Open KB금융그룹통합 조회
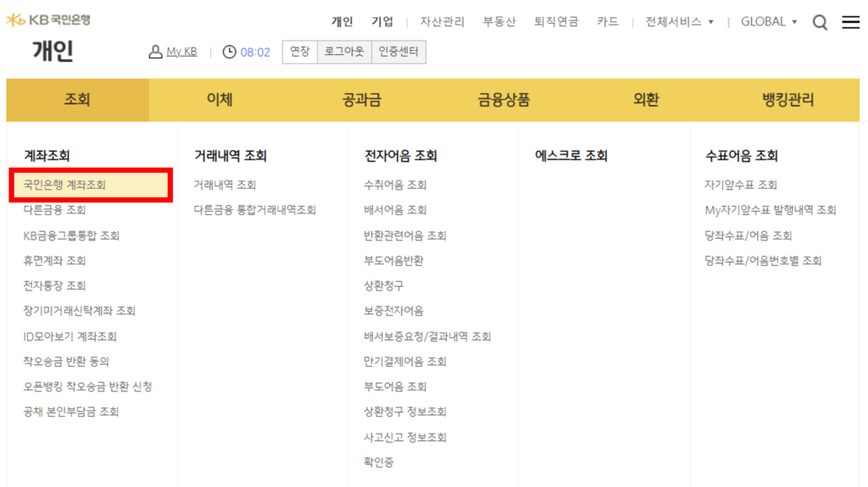This screenshot has height=487, width=868. pos(71,235)
